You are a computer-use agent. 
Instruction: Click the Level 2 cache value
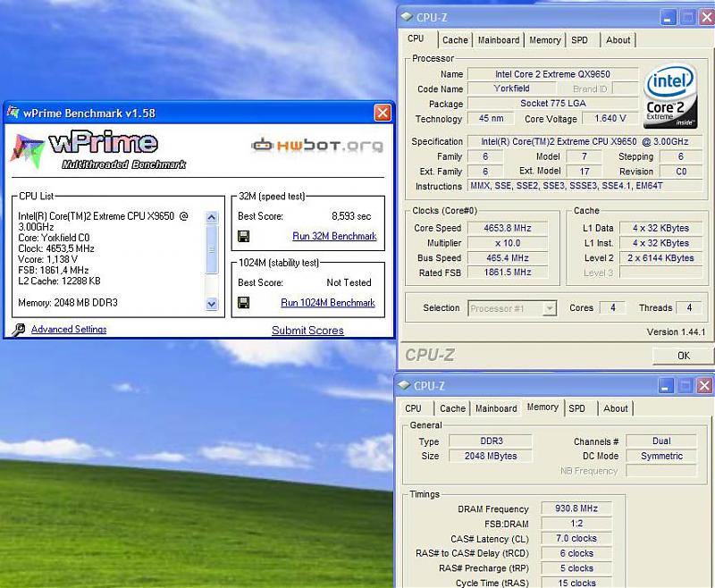coord(660,258)
